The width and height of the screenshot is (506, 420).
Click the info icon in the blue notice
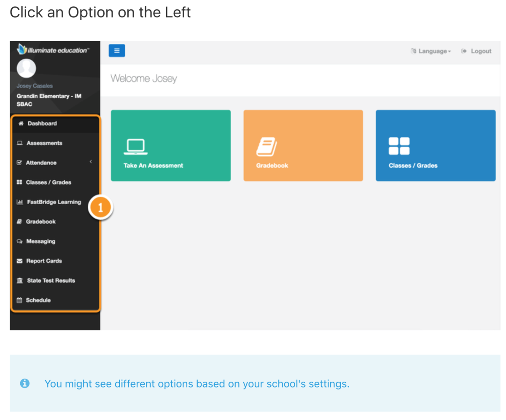(x=25, y=383)
